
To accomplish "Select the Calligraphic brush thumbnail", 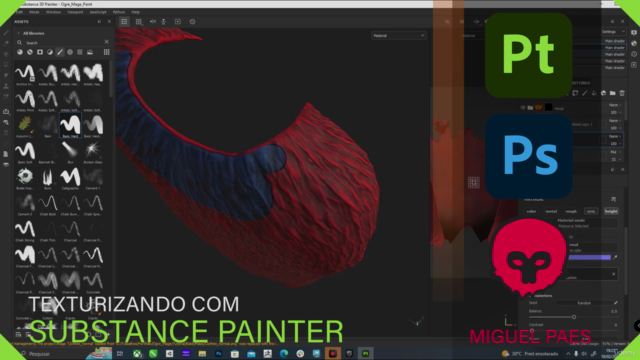I will click(x=70, y=178).
